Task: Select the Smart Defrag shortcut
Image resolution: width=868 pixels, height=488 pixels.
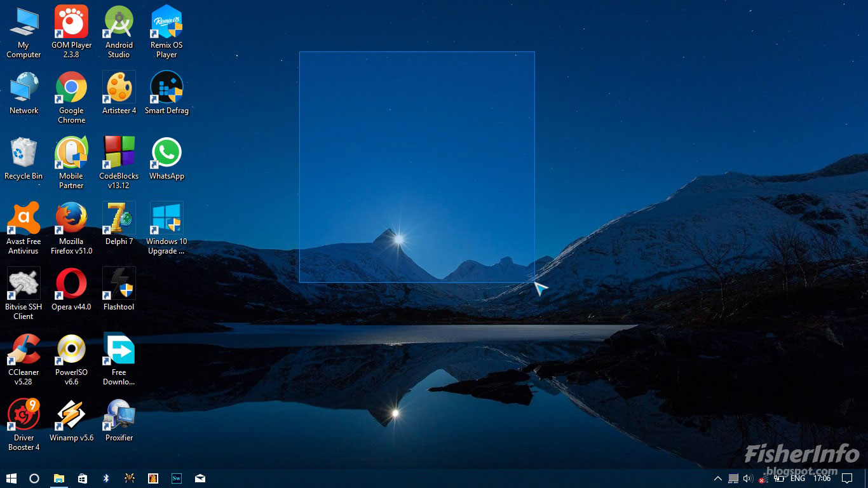Action: coord(166,93)
